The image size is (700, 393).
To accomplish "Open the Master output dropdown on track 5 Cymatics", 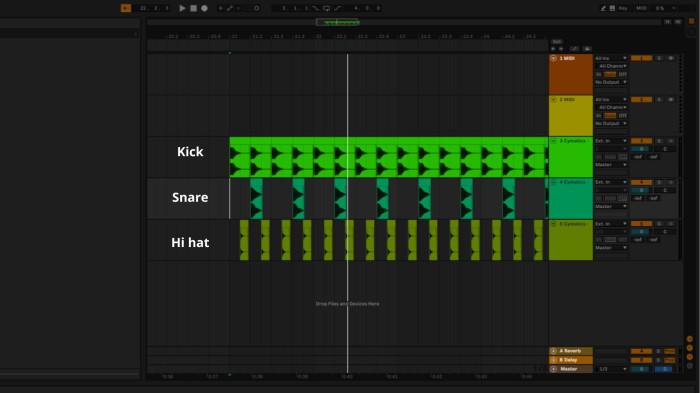I will tap(611, 247).
